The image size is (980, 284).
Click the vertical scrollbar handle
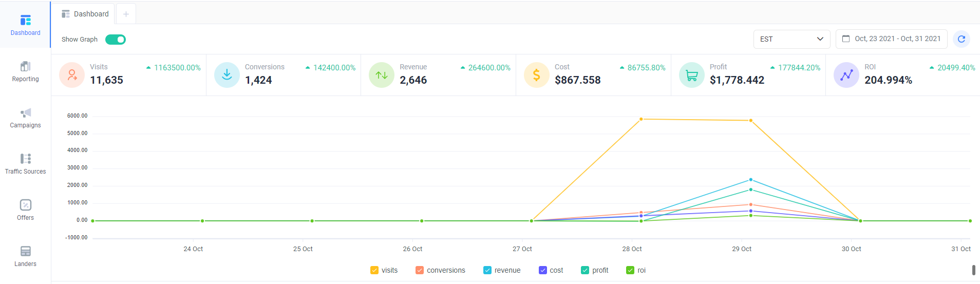tap(973, 270)
